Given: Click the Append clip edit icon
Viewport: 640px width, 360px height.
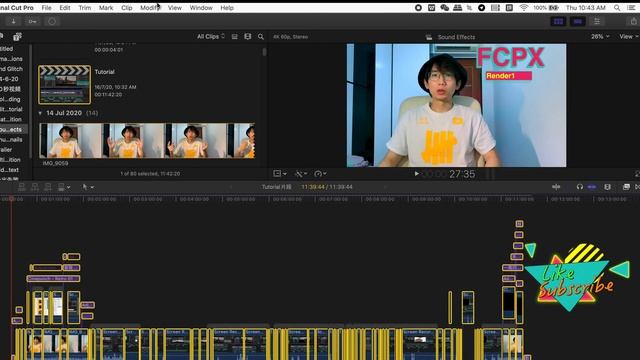Looking at the screenshot, I should coord(48,187).
